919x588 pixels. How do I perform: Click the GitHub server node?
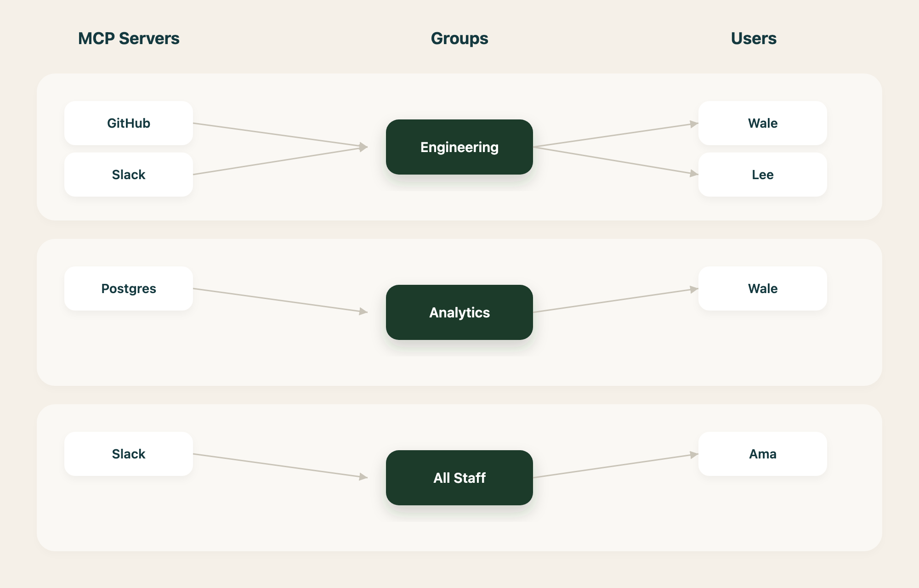(x=129, y=123)
